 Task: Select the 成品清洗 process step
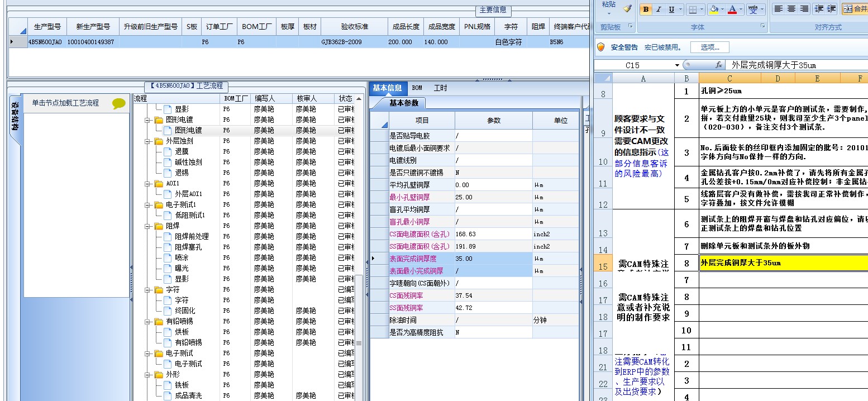[188, 396]
